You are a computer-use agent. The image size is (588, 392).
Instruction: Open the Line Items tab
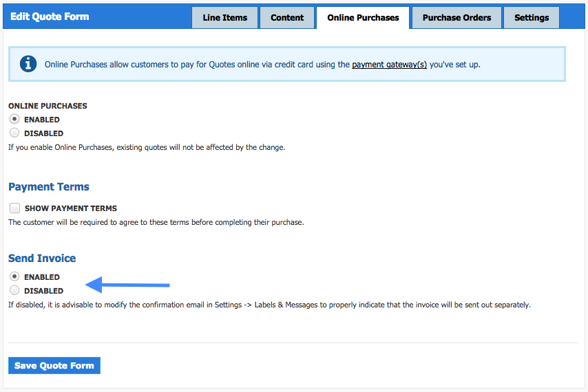click(x=224, y=18)
